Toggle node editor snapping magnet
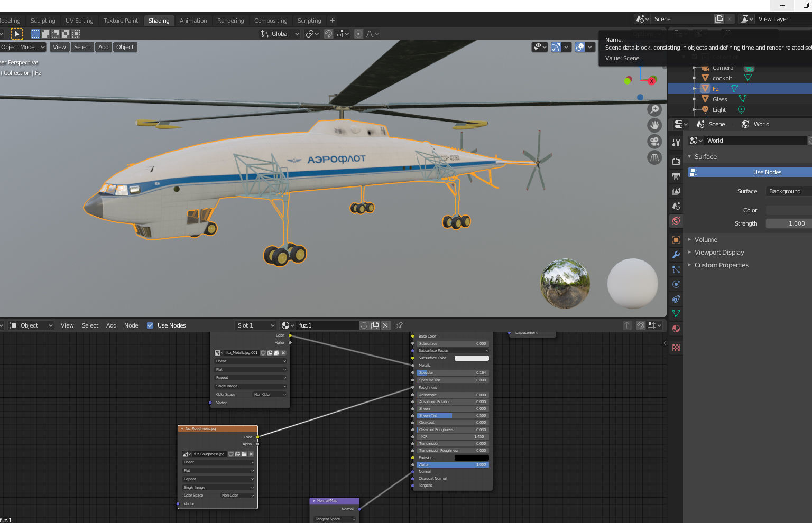812x523 pixels. coord(640,325)
